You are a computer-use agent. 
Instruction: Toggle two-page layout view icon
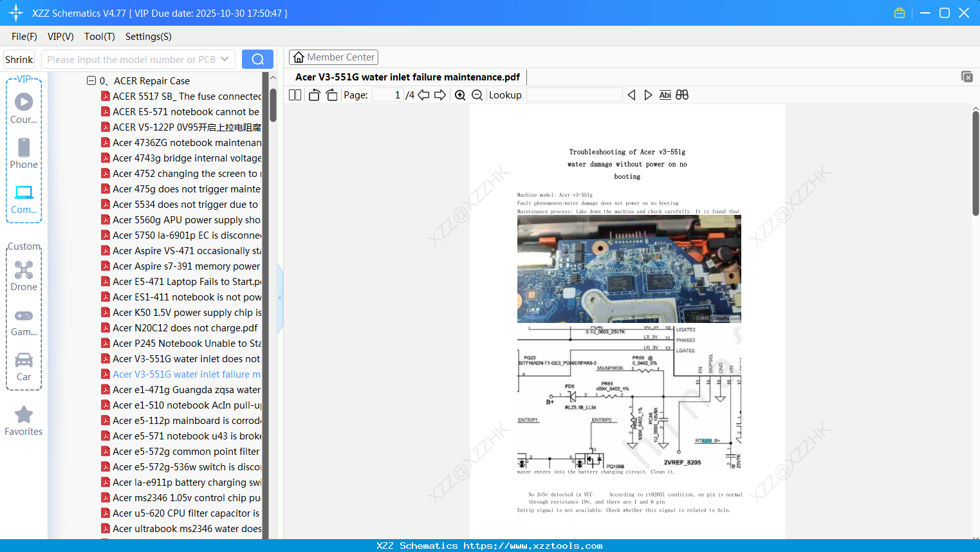coord(295,95)
